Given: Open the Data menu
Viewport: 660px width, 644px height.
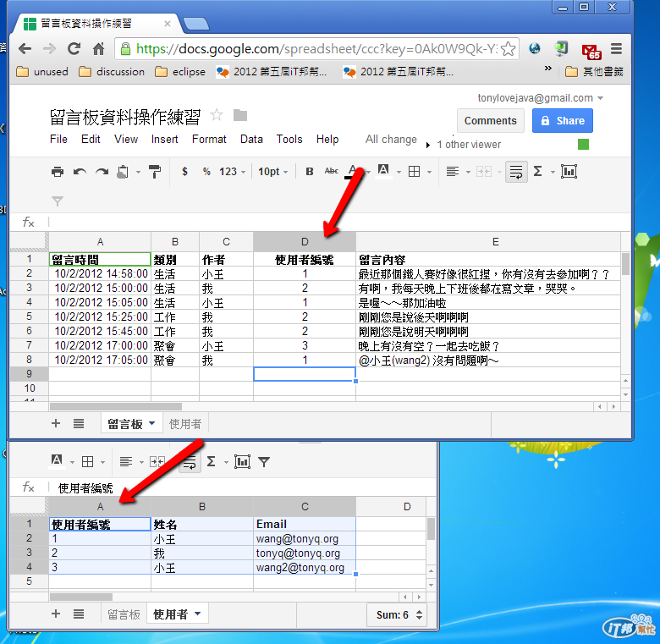Looking at the screenshot, I should pyautogui.click(x=251, y=140).
